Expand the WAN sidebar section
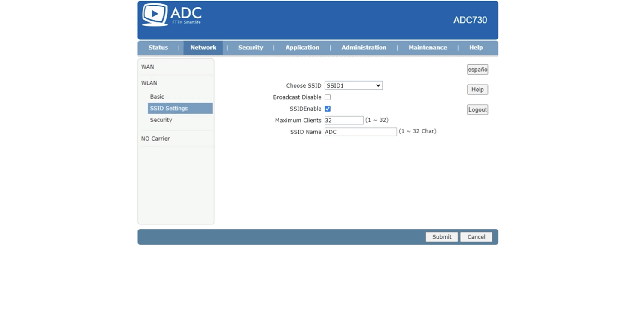This screenshot has height=321, width=644. coord(148,67)
